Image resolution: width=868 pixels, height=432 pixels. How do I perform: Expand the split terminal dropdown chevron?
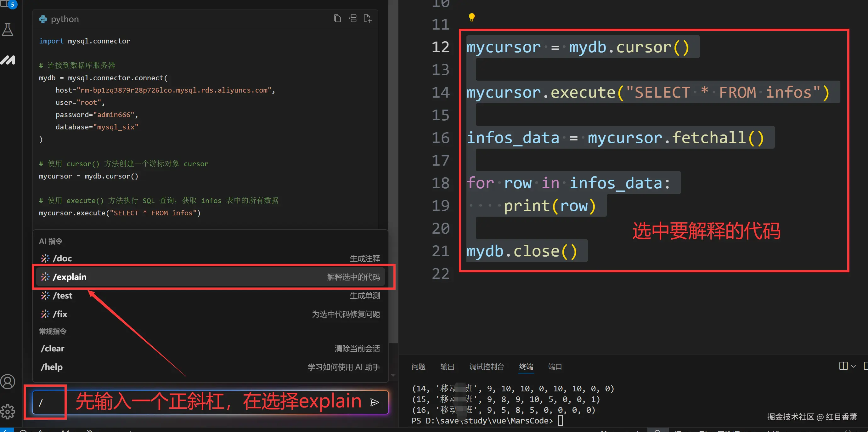coord(853,366)
